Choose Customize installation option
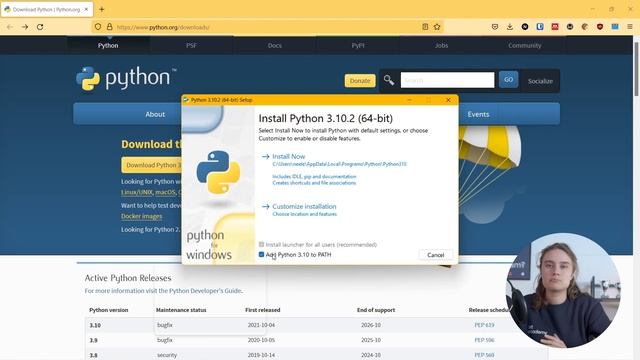The image size is (640, 360). tap(304, 207)
